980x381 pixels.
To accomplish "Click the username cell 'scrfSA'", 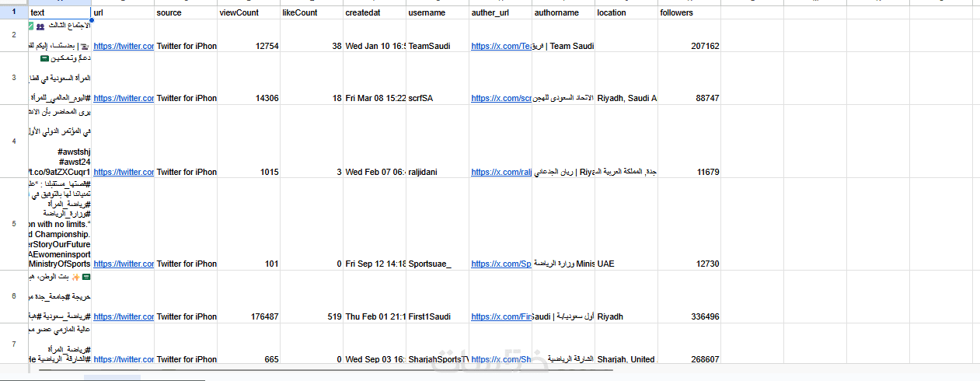I will pyautogui.click(x=438, y=99).
